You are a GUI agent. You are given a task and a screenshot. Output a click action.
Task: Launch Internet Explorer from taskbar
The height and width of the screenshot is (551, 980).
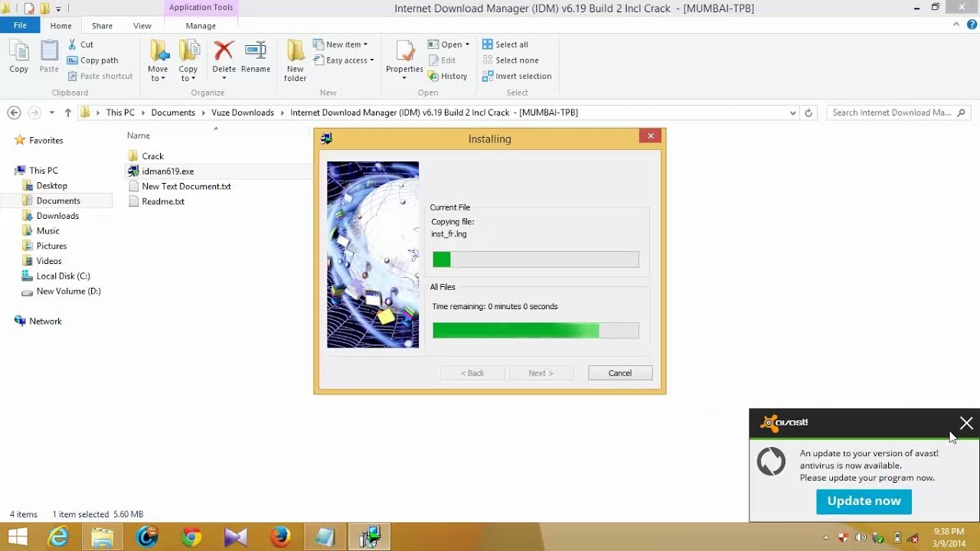point(58,537)
